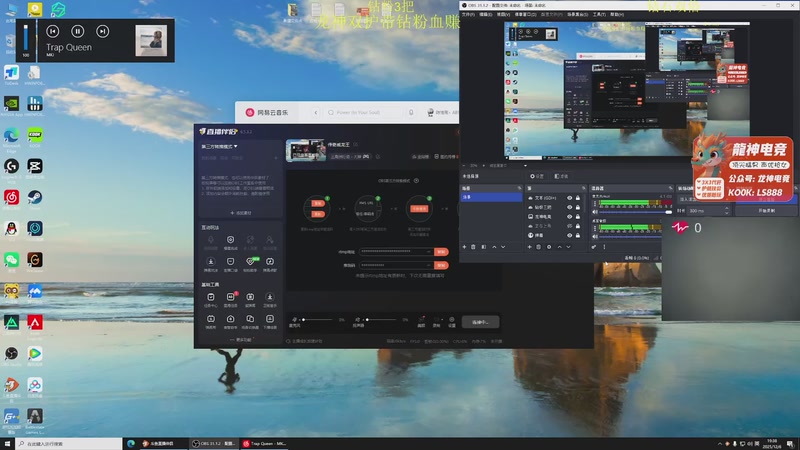Open the WeChat desktop shortcut

coord(11,260)
